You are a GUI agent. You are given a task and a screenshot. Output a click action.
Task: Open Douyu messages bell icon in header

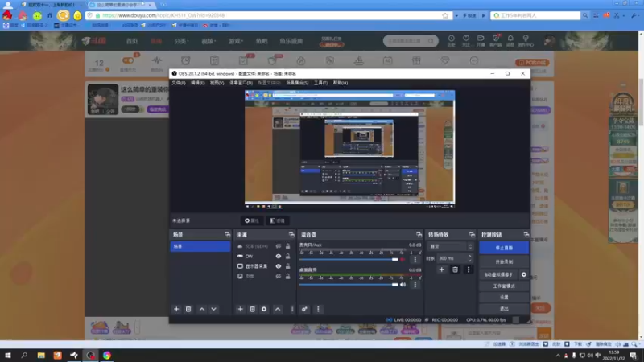[x=510, y=40]
